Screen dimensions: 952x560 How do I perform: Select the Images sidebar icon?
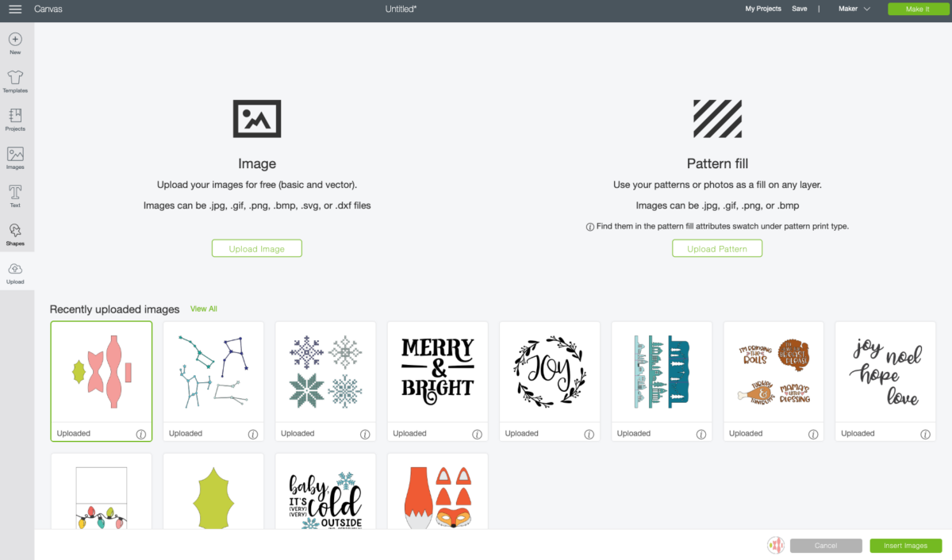[x=15, y=154]
